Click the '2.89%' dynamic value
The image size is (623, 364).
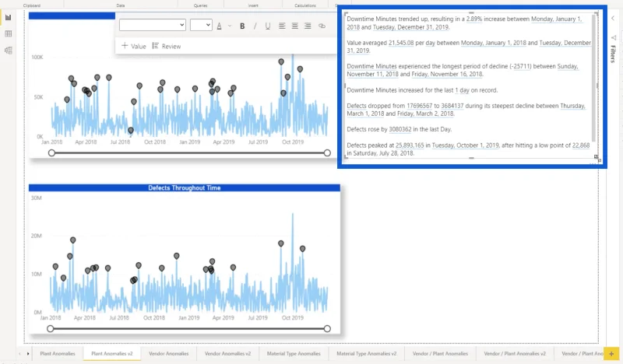(x=474, y=19)
